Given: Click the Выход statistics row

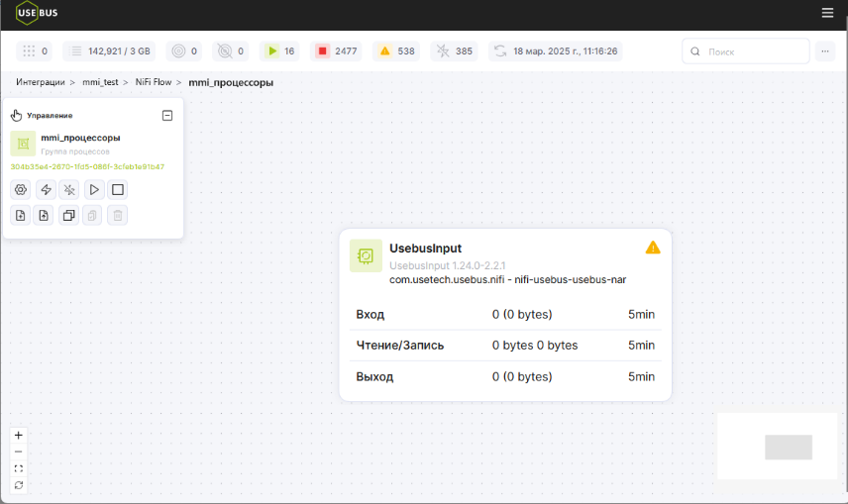Looking at the screenshot, I should point(505,376).
